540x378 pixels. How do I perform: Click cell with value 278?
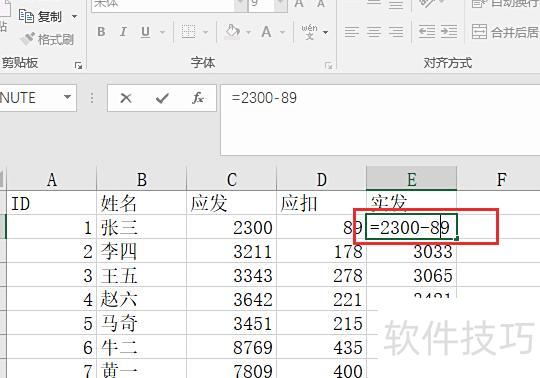(321, 275)
